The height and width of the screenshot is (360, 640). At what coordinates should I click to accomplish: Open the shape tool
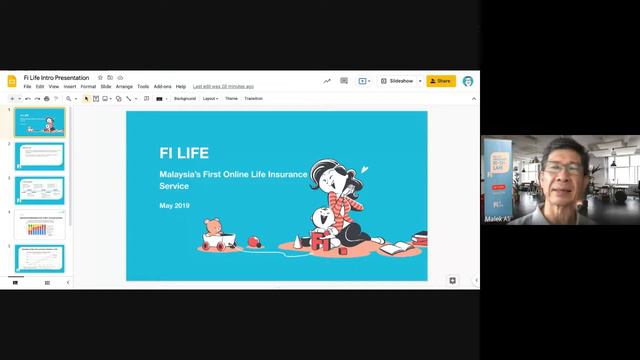tap(118, 99)
